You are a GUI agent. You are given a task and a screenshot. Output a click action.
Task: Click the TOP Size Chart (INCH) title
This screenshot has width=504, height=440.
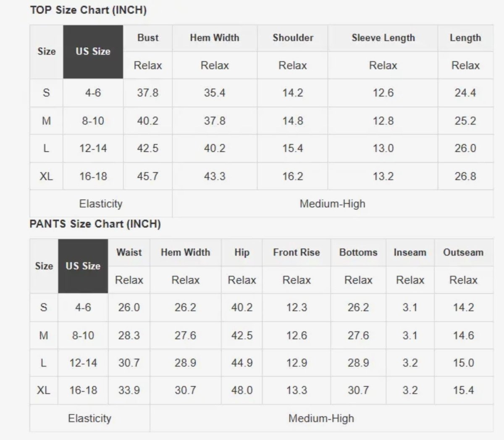coord(88,10)
